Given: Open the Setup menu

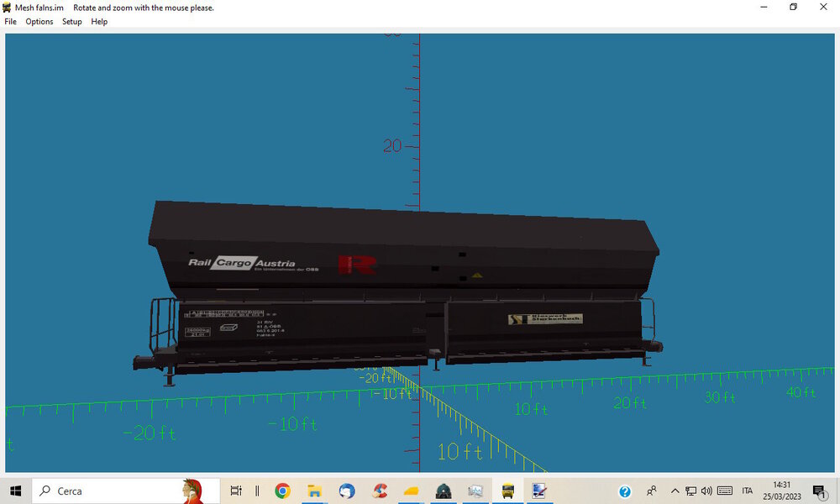Looking at the screenshot, I should (x=71, y=22).
